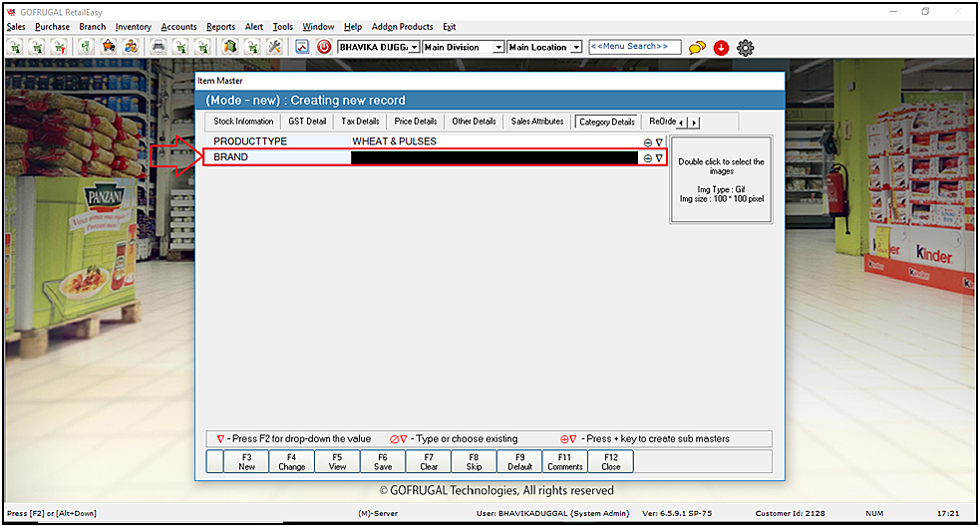The image size is (980, 527).
Task: Click the F4 Change button
Action: (x=292, y=462)
